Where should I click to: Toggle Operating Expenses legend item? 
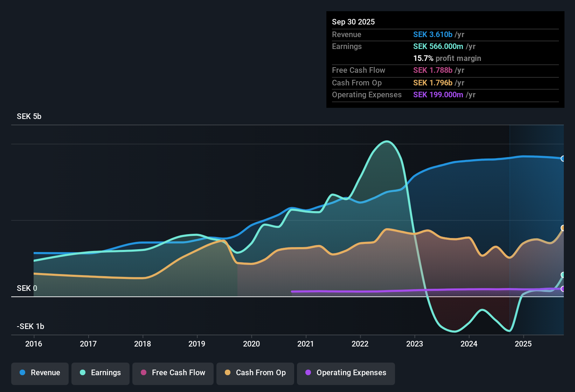pos(346,373)
